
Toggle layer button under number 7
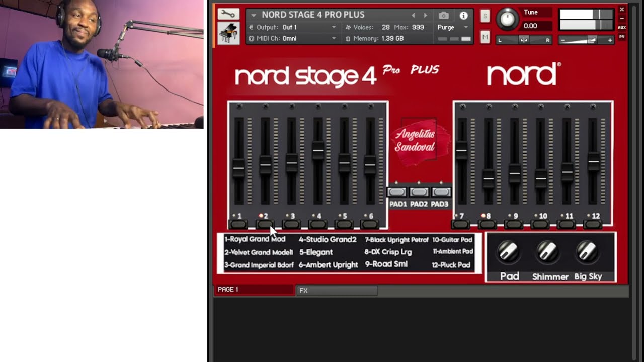[460, 225]
